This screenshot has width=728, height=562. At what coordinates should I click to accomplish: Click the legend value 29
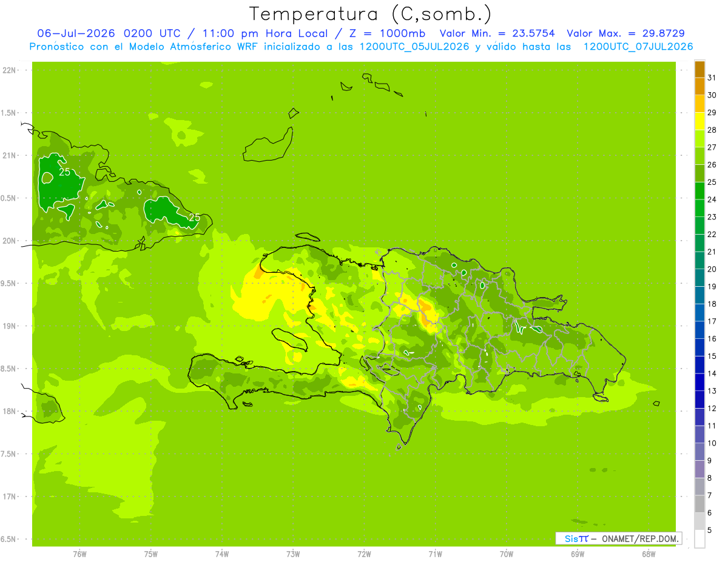point(712,112)
